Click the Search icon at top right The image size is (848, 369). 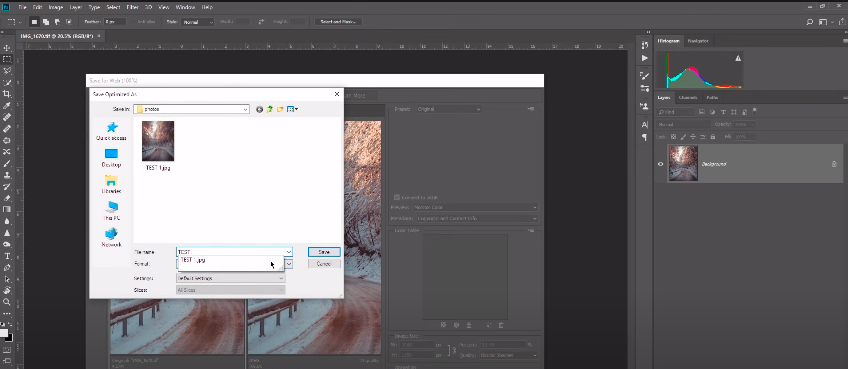tap(810, 22)
